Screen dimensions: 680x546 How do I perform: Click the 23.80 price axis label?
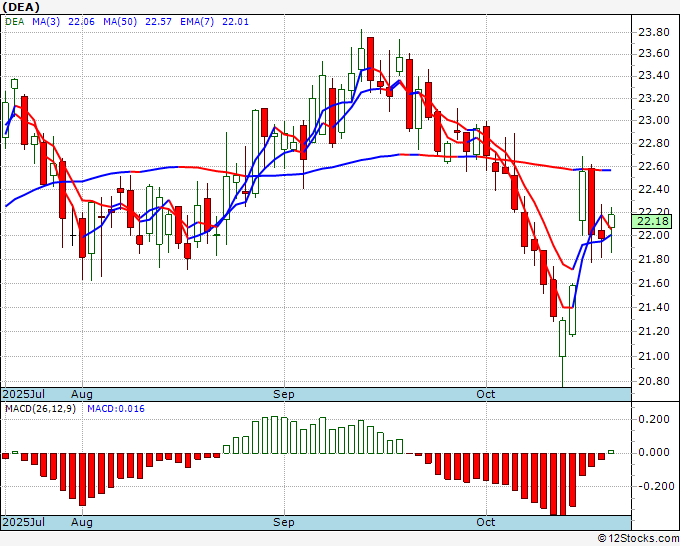click(x=653, y=32)
